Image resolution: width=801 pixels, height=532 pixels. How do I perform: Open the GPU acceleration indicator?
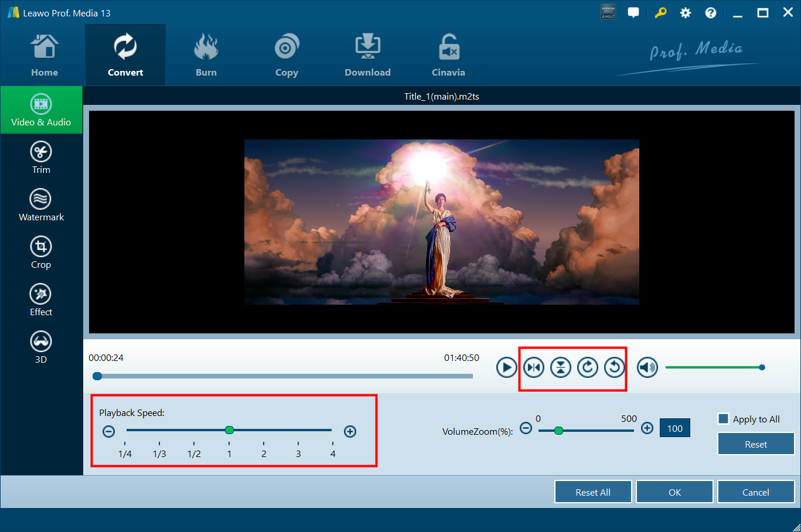(x=608, y=12)
